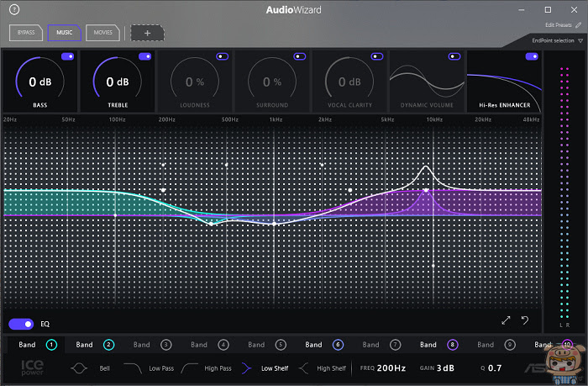Screen dimensions: 588x386
Task: Disable the Hi-Res Enhancer toggle switch
Action: [x=532, y=56]
